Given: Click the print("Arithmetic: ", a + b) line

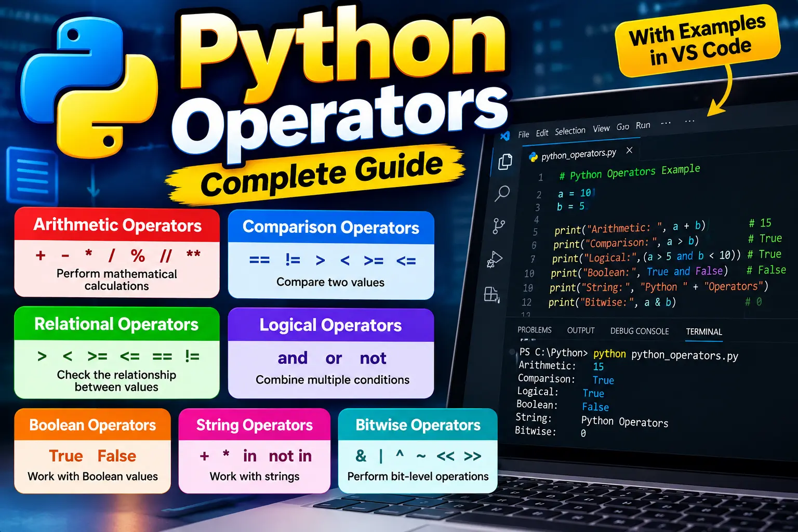Looking at the screenshot, I should click(x=630, y=227).
